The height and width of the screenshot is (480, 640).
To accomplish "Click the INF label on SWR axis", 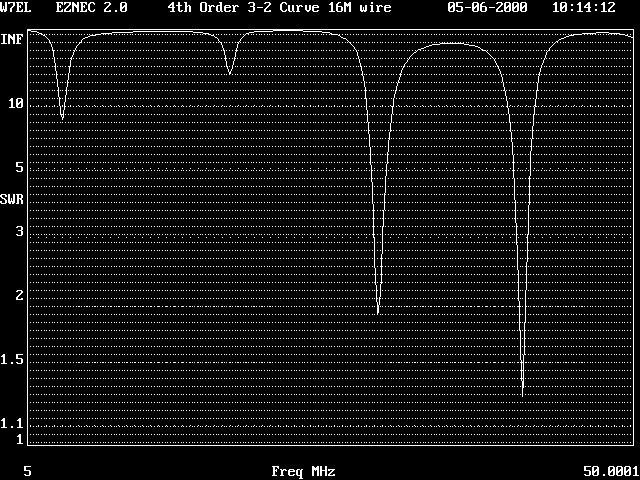I will coord(12,40).
